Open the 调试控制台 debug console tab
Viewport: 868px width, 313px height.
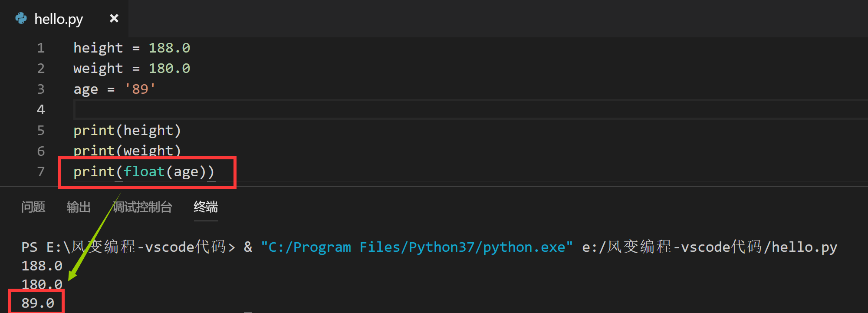(x=142, y=207)
